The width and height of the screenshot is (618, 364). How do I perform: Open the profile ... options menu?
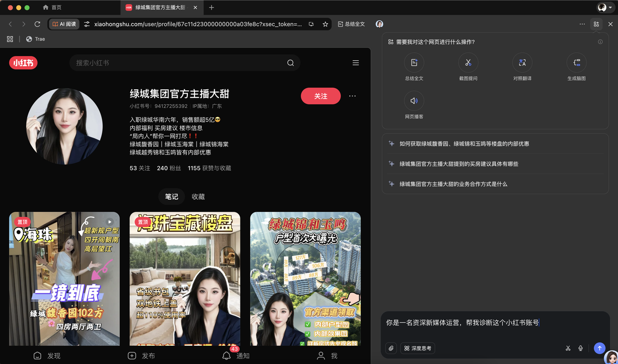pyautogui.click(x=352, y=96)
